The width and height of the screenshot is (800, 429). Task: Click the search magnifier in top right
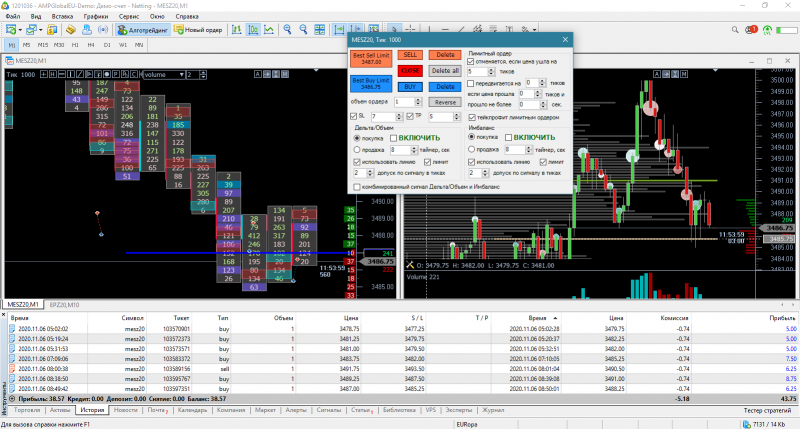[735, 30]
